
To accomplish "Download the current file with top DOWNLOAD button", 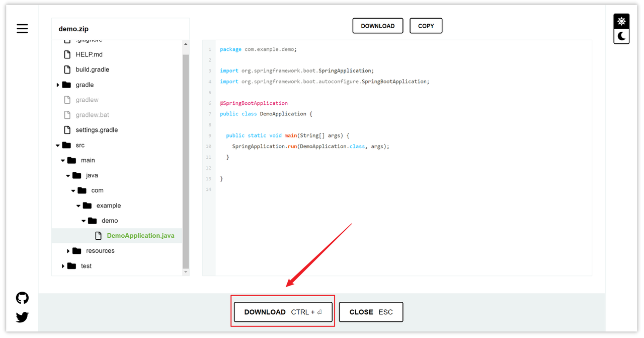I will coord(378,26).
